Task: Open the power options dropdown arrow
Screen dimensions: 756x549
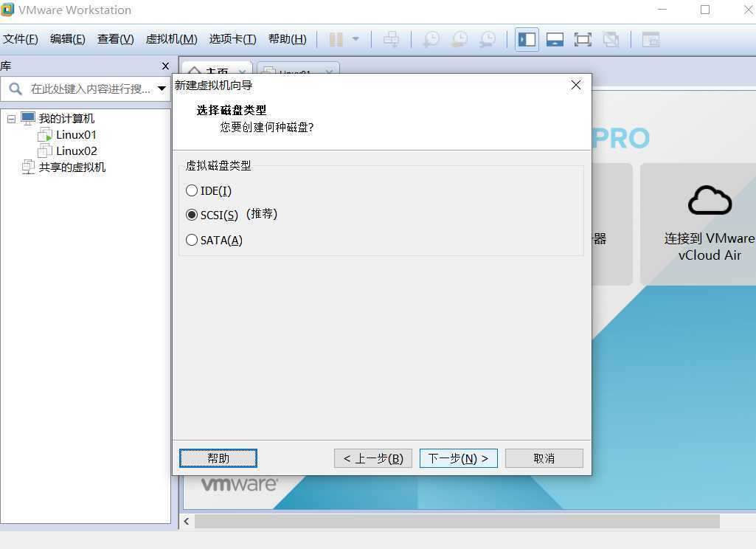Action: [356, 39]
